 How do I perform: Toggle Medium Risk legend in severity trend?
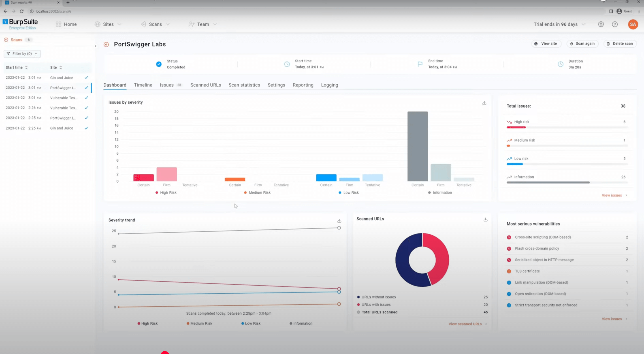199,324
